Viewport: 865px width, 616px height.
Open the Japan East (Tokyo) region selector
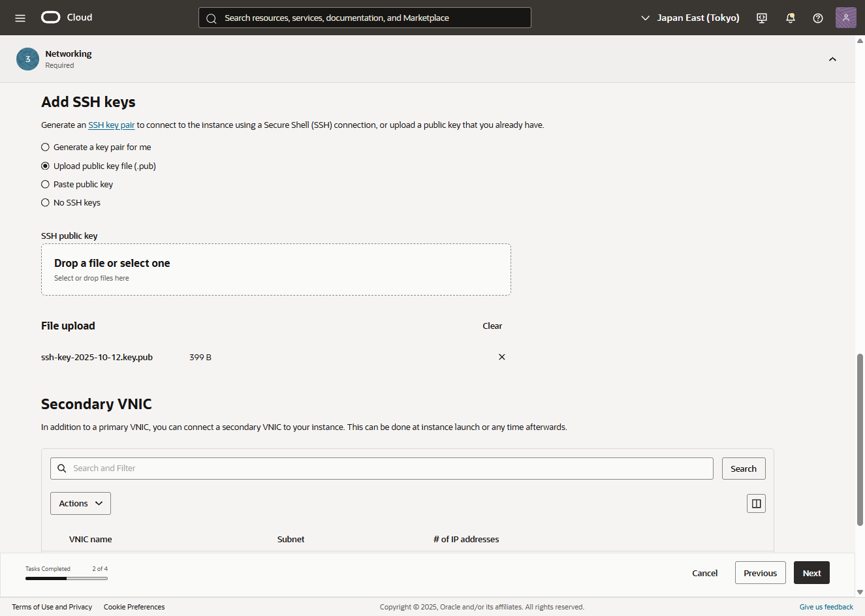pyautogui.click(x=691, y=18)
